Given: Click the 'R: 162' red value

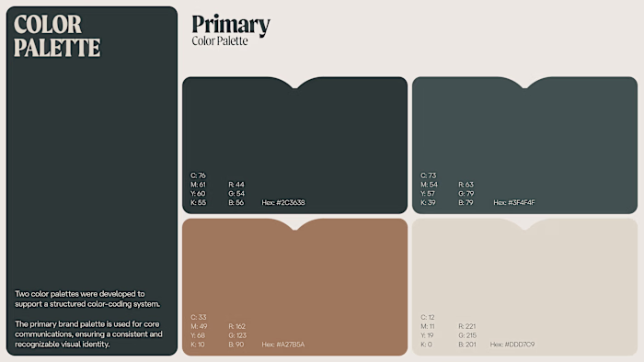Looking at the screenshot, I should coord(237,326).
